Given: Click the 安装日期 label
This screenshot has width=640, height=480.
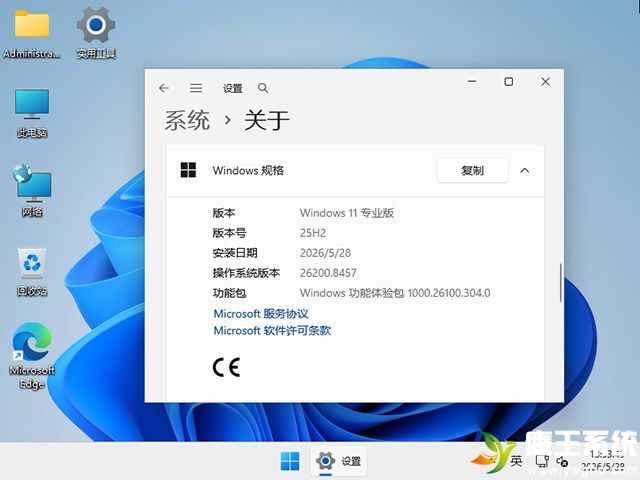Looking at the screenshot, I should click(235, 253).
